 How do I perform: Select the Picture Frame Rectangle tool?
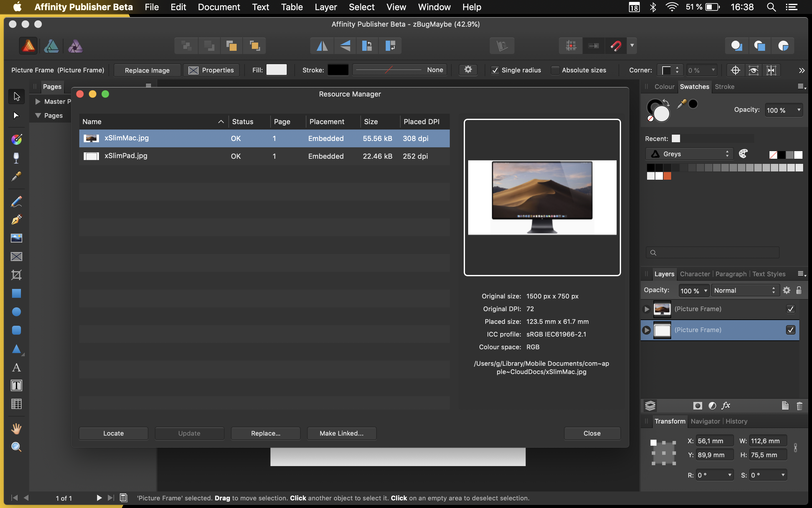(x=16, y=257)
